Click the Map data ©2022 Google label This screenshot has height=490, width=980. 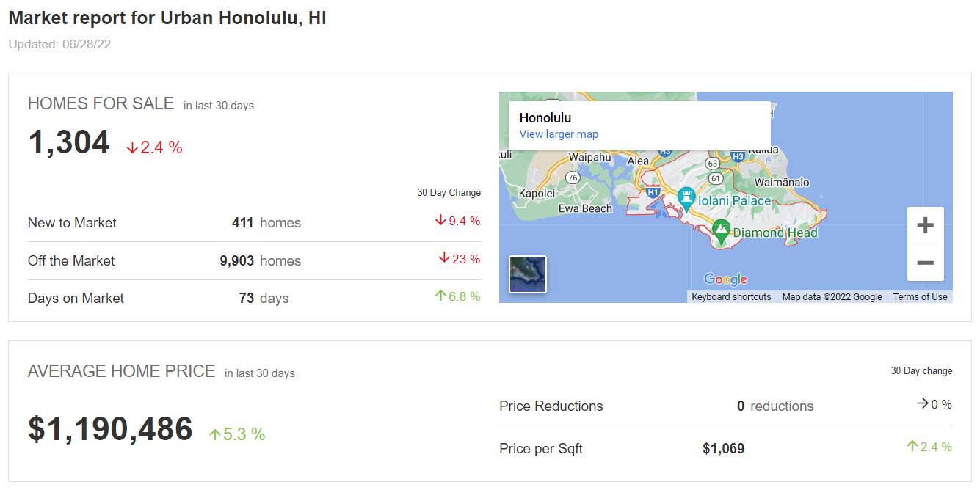click(832, 296)
